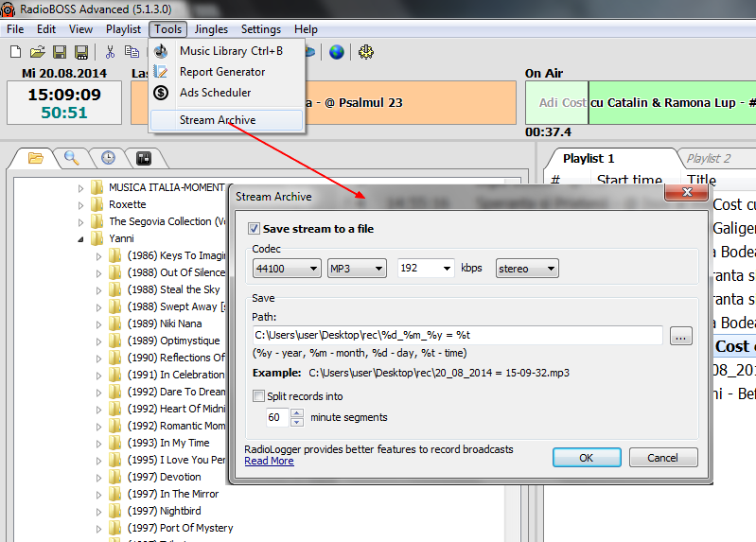Select Ads Scheduler menu entry
This screenshot has width=756, height=542.
click(x=226, y=92)
